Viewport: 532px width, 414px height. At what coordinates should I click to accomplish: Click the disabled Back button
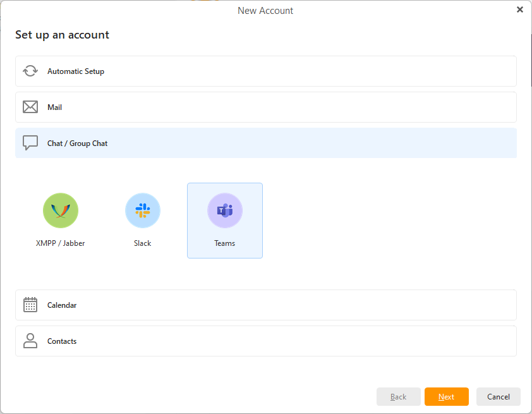click(398, 397)
